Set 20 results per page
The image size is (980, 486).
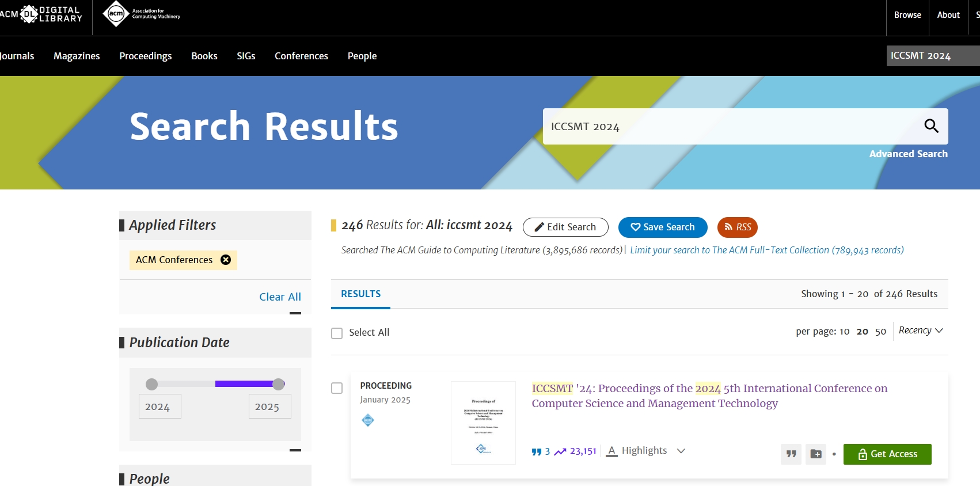click(862, 332)
